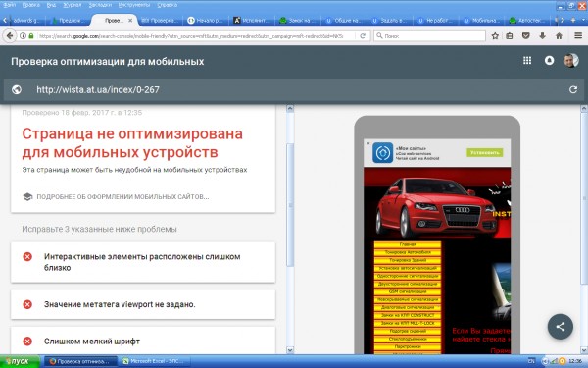Image resolution: width=588 pixels, height=368 pixels.
Task: Switch to the Исполнит... tab
Action: pos(252,21)
